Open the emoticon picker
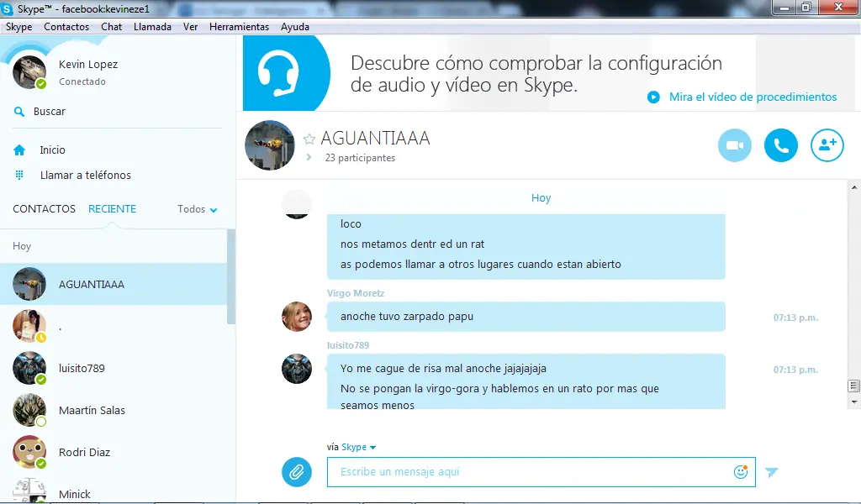The image size is (861, 504). [741, 471]
